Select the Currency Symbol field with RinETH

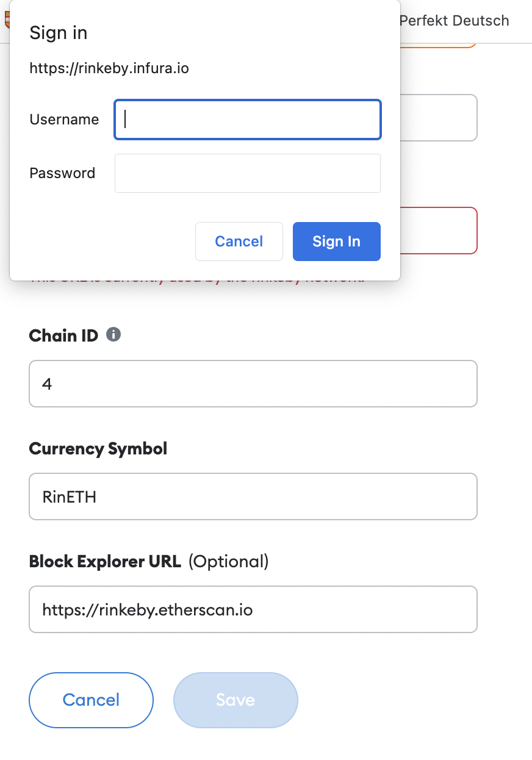[253, 497]
